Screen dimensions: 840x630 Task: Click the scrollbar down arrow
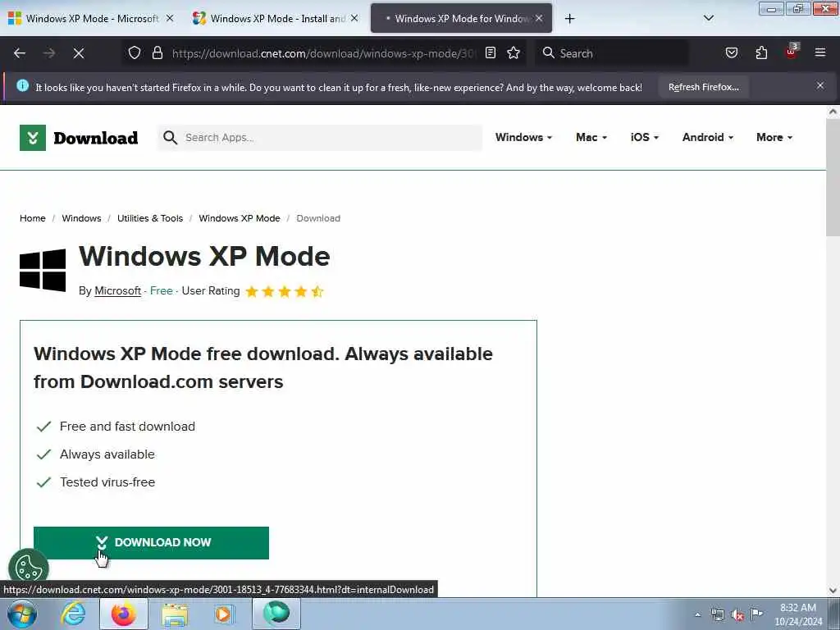pos(833,591)
